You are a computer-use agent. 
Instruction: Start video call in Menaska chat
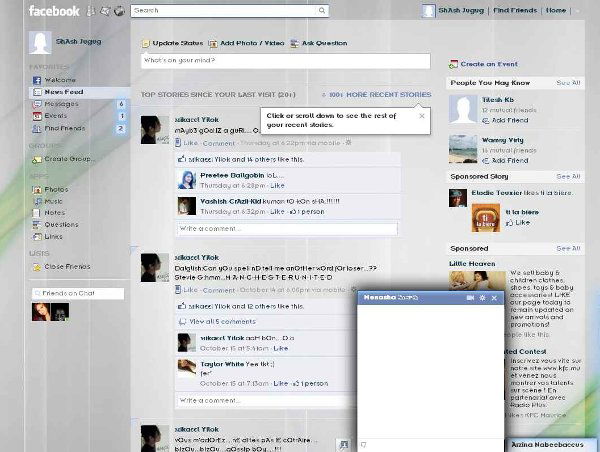click(x=470, y=298)
